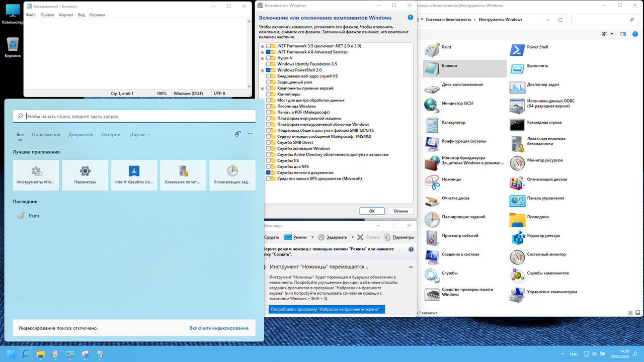Screen dimensions: 644x362
Task: Open Режим dropdown arrow in Ножницы
Action: (x=312, y=237)
